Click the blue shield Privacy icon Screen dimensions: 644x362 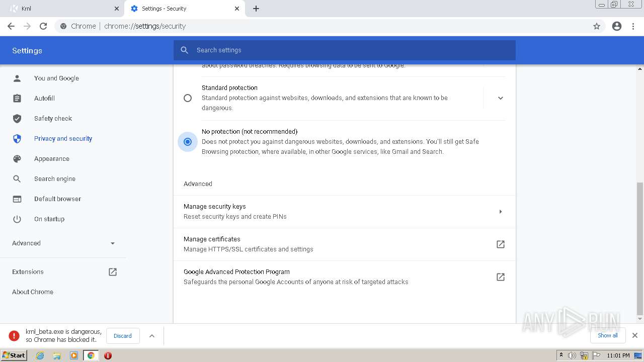[x=17, y=139]
